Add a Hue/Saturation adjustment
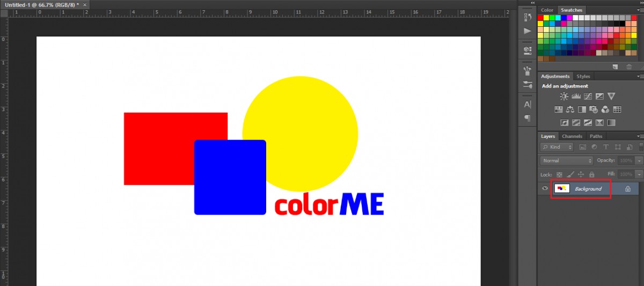Viewport: 644px width, 286px height. click(x=558, y=109)
